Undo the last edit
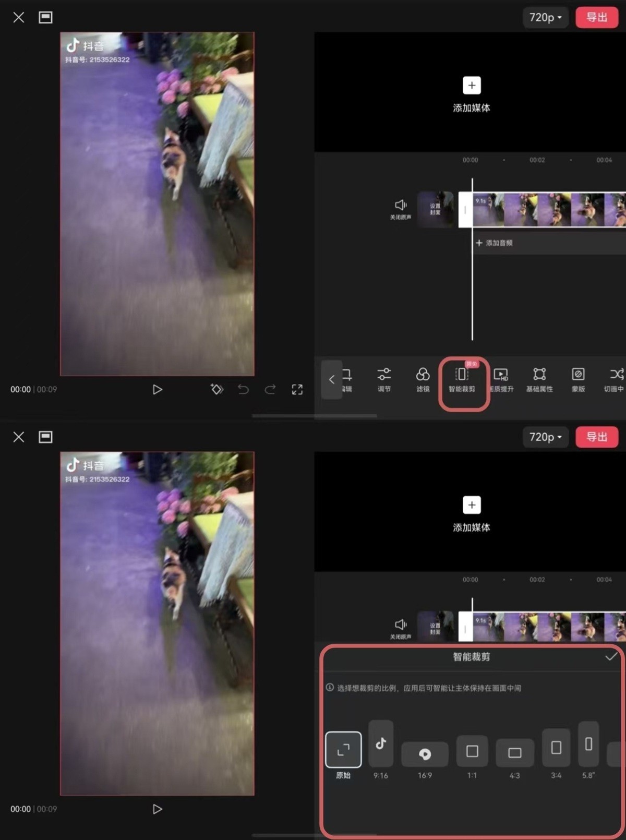Viewport: 626px width, 840px height. [243, 389]
